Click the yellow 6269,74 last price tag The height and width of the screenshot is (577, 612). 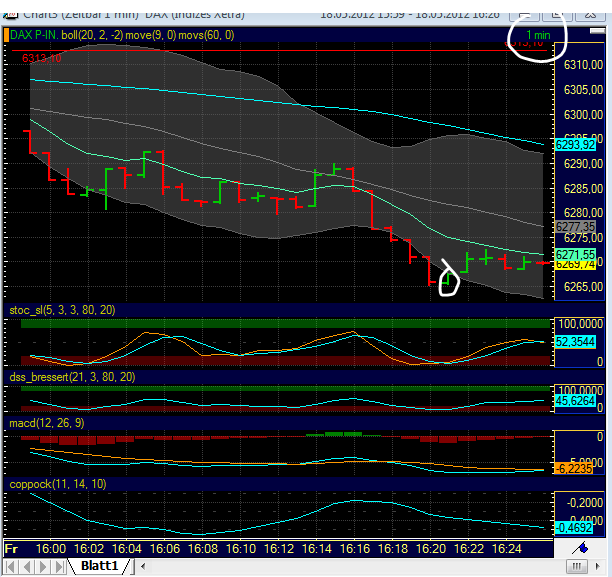pos(575,265)
